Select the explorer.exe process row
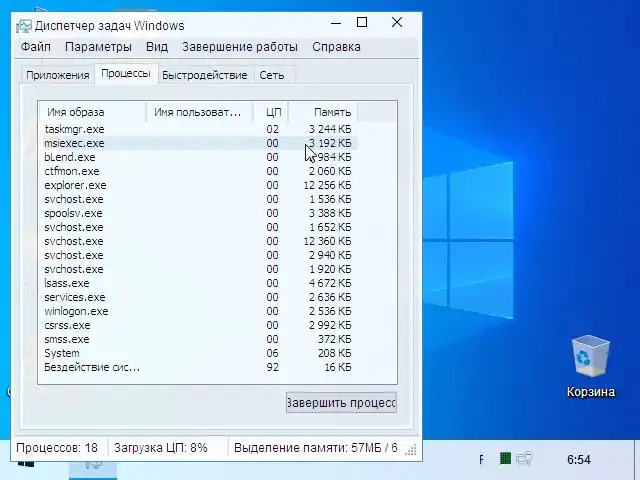 point(198,185)
